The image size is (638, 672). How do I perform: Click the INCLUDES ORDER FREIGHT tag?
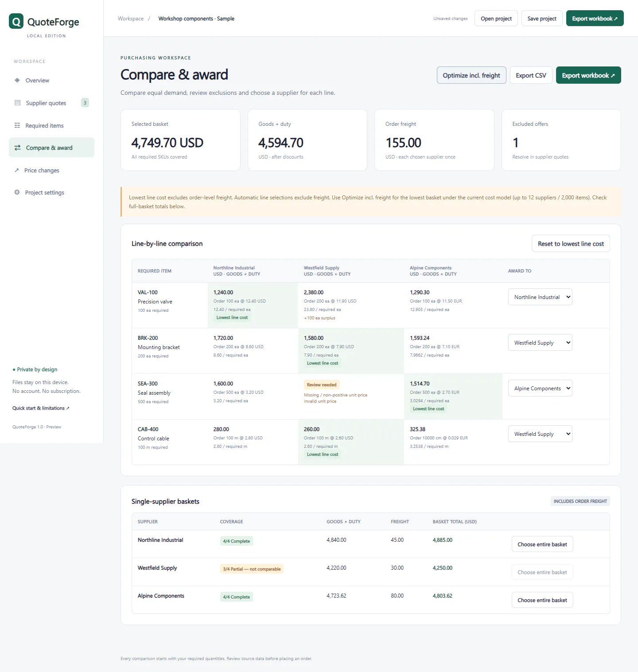580,501
